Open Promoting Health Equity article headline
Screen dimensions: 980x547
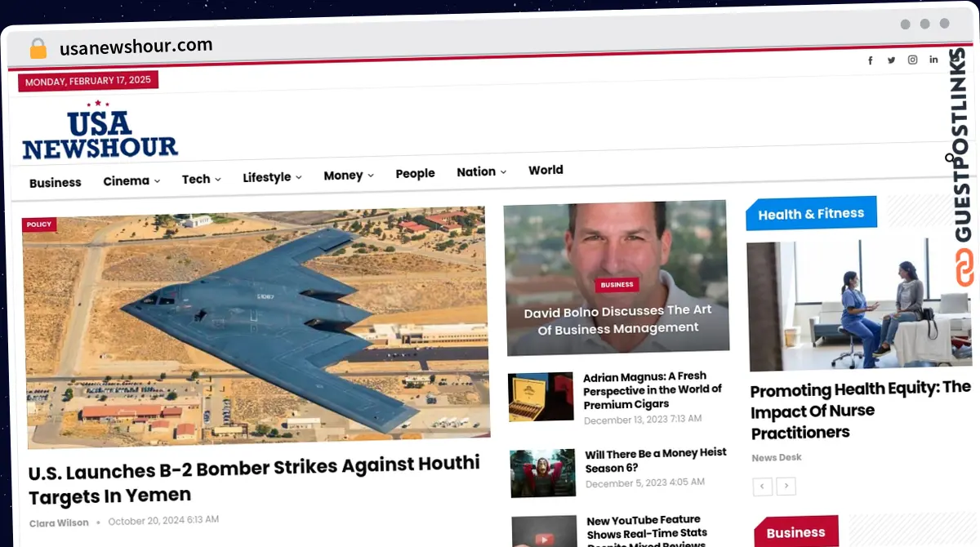click(x=860, y=410)
